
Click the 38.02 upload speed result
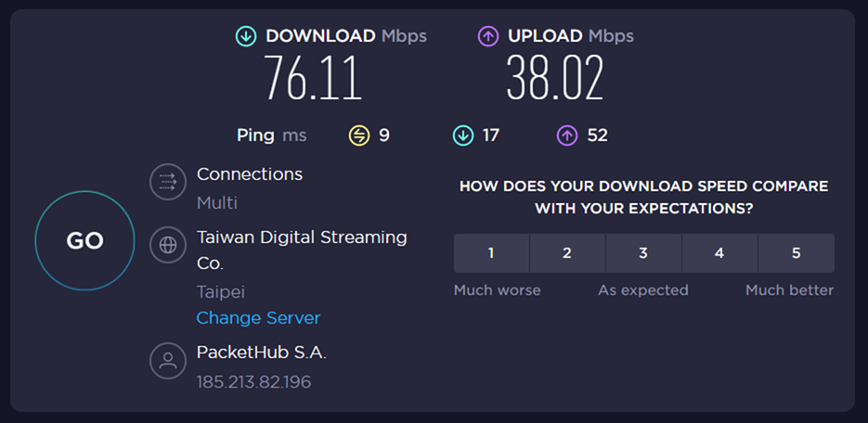click(x=555, y=78)
